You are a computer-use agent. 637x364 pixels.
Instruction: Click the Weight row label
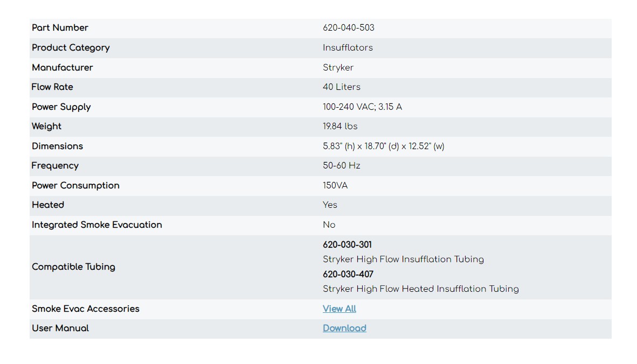point(47,127)
